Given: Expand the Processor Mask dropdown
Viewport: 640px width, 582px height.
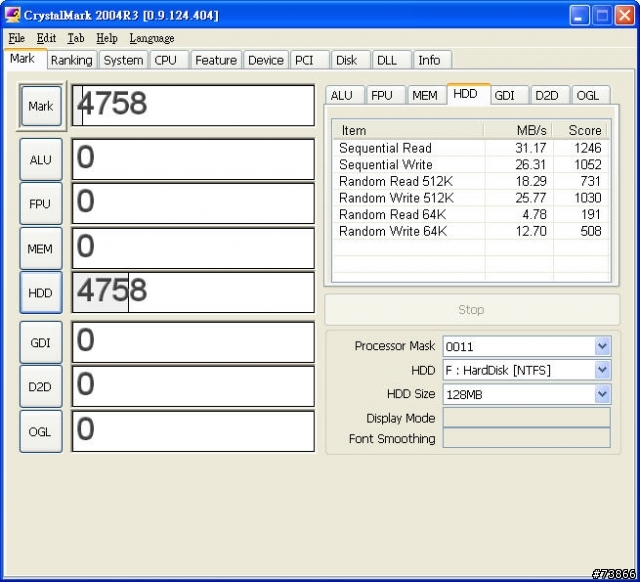Looking at the screenshot, I should pyautogui.click(x=602, y=347).
